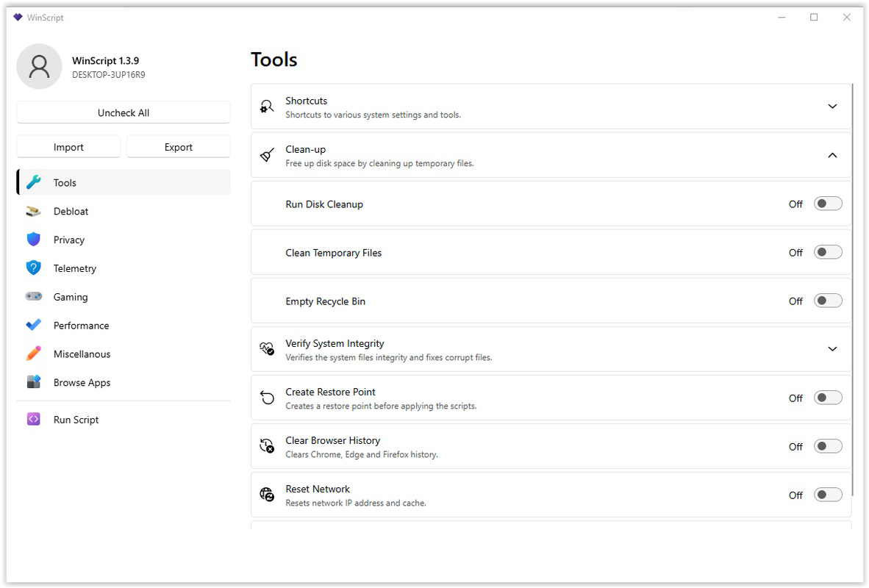869x588 pixels.
Task: Enable the Create Restore Point switch
Action: (x=828, y=398)
